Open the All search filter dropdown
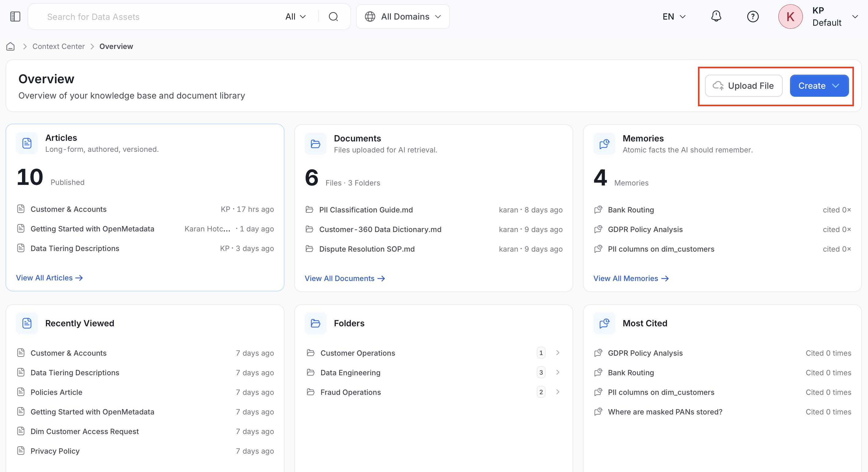 coord(295,17)
